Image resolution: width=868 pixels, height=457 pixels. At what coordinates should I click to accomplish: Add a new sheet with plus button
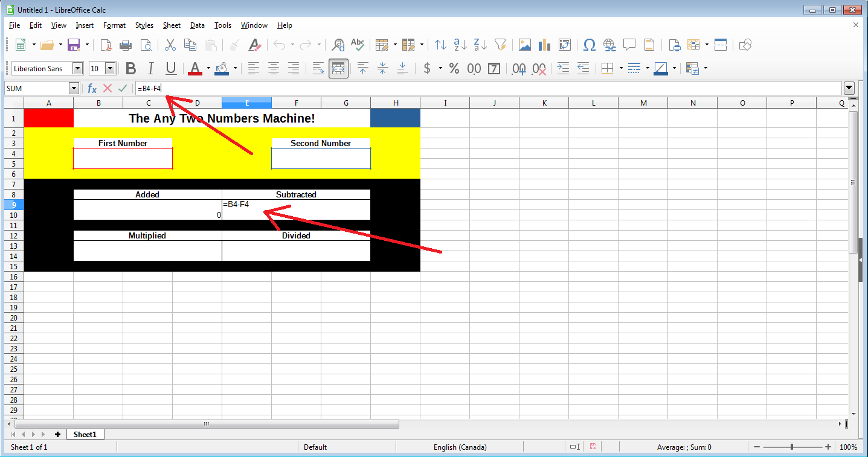[57, 434]
